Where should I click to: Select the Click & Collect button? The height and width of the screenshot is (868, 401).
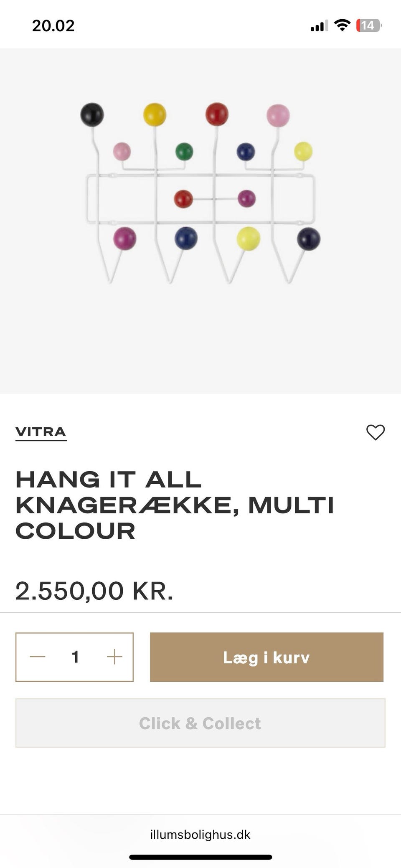(x=200, y=723)
